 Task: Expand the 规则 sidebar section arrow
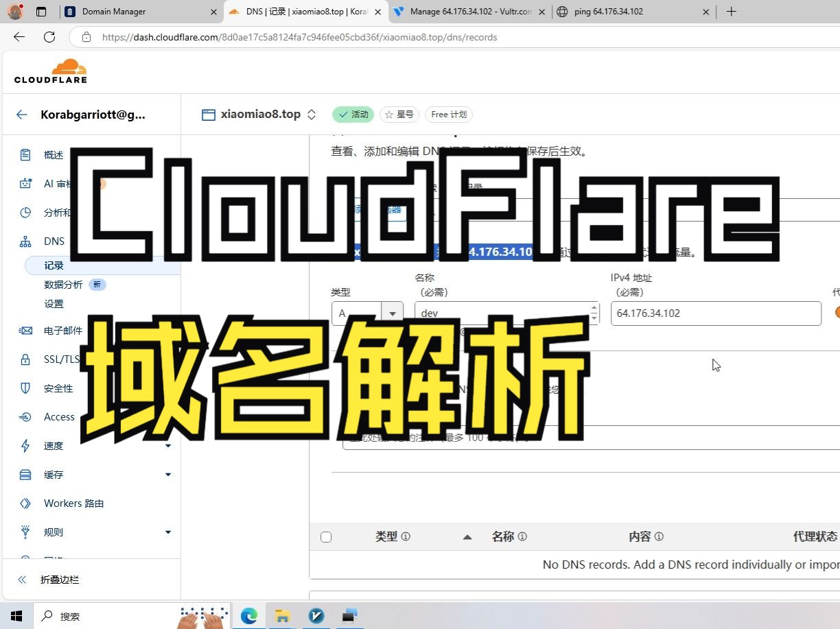(x=168, y=532)
